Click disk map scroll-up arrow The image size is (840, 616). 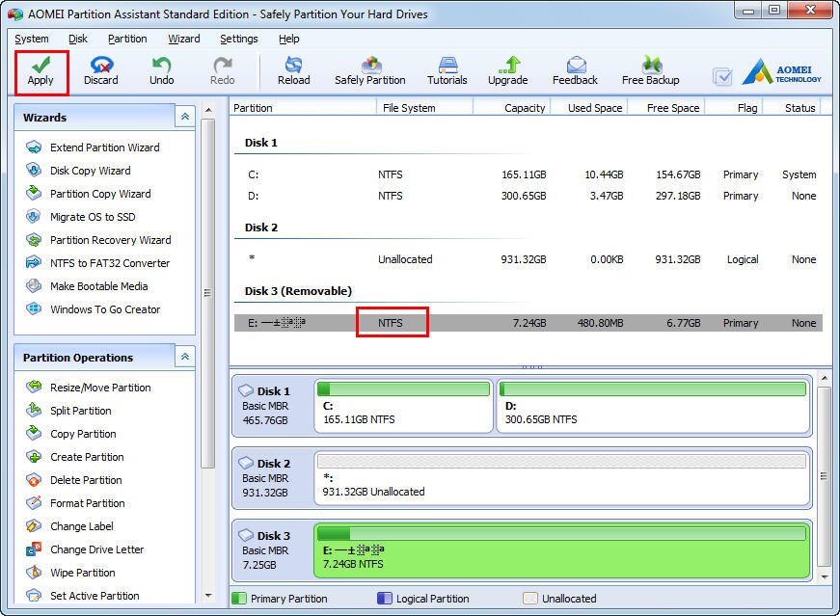click(x=825, y=378)
